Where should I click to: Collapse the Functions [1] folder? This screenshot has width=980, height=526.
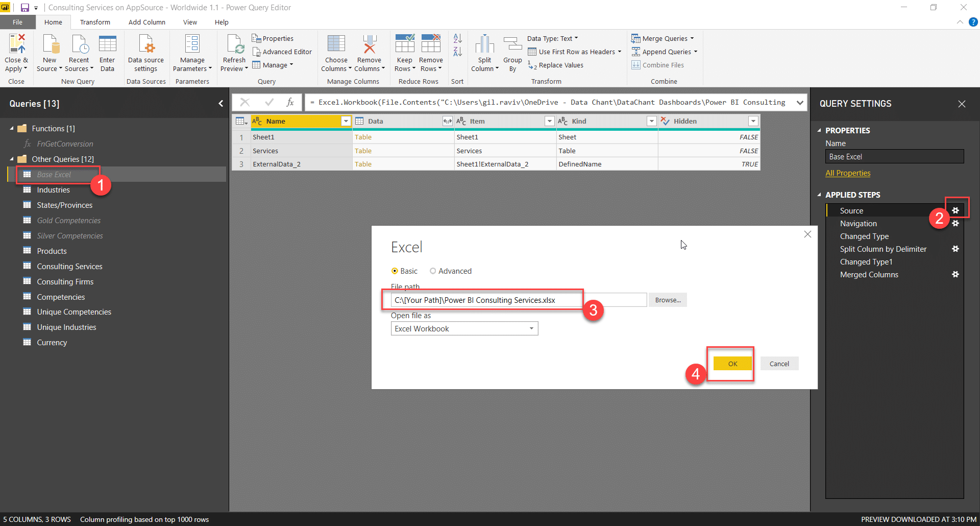tap(11, 128)
